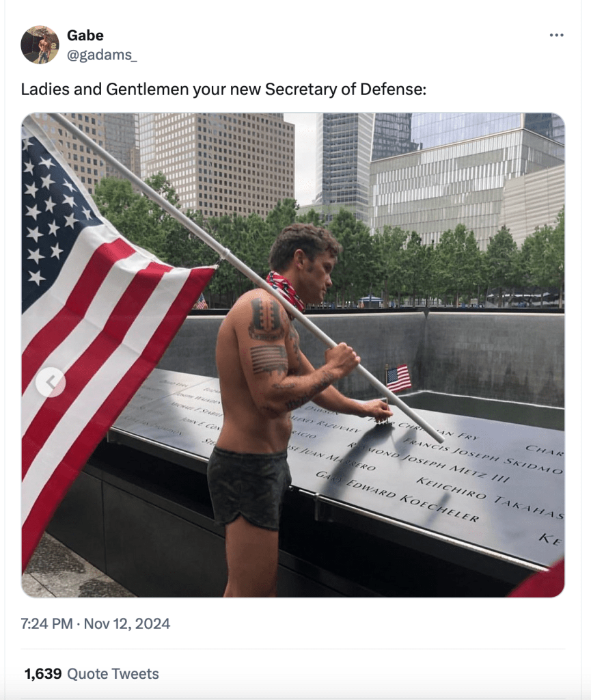Open Gabe's round profile avatar
This screenshot has width=591, height=700.
click(40, 44)
